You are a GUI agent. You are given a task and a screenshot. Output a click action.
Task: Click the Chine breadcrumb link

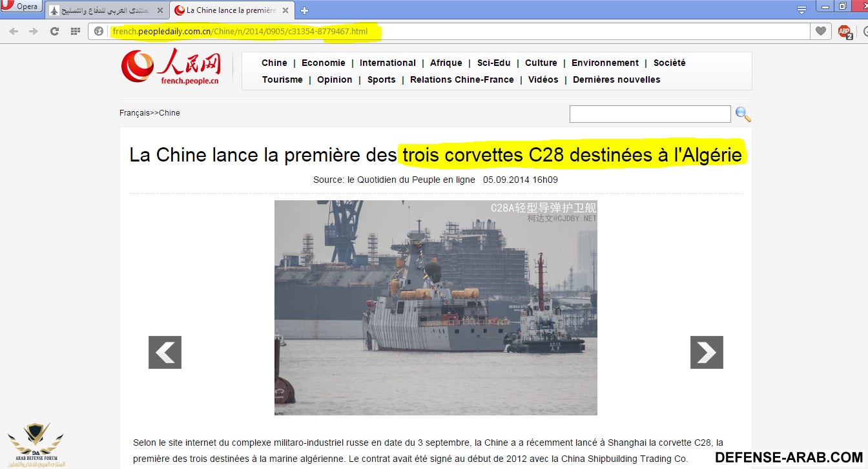point(169,113)
